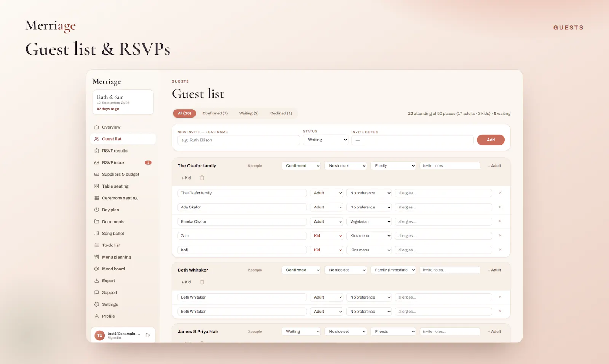The width and height of the screenshot is (609, 364).
Task: Click Ada Okafor name field
Action: pyautogui.click(x=242, y=207)
